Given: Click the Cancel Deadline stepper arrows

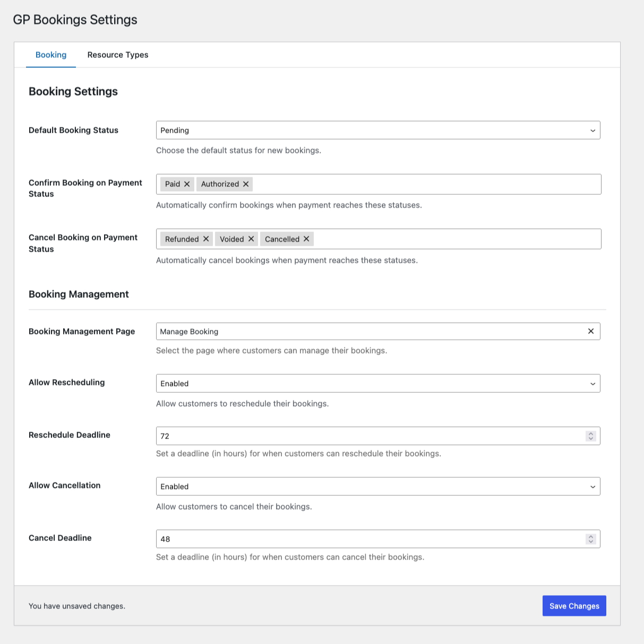Looking at the screenshot, I should pos(591,539).
